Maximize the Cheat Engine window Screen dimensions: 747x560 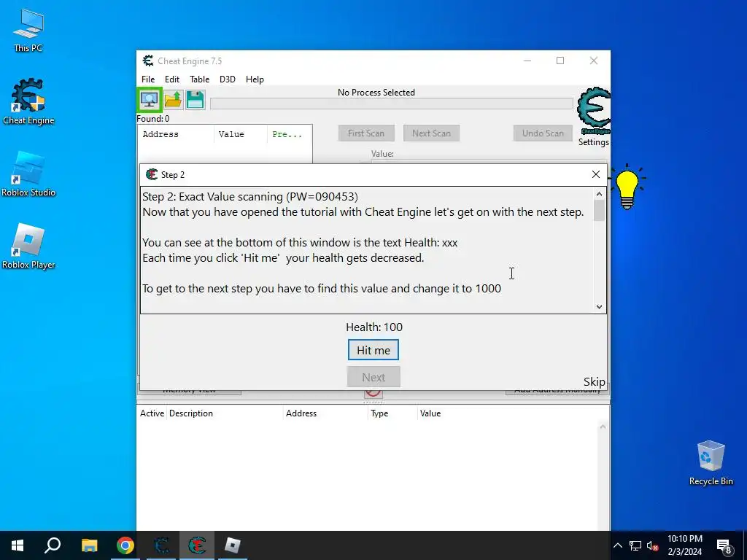[560, 61]
